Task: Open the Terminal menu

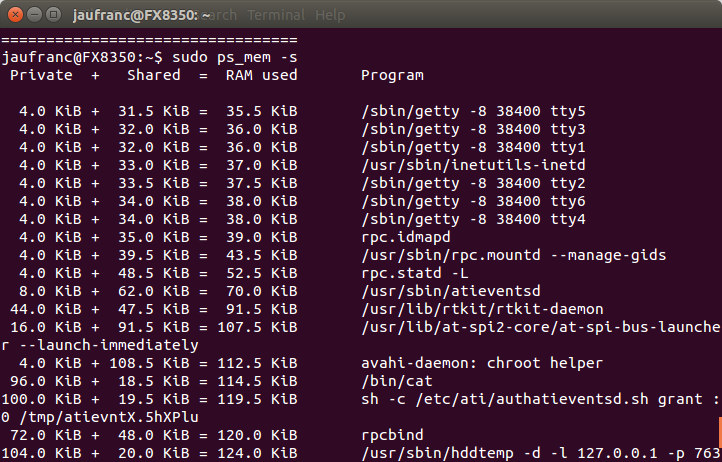Action: click(276, 15)
